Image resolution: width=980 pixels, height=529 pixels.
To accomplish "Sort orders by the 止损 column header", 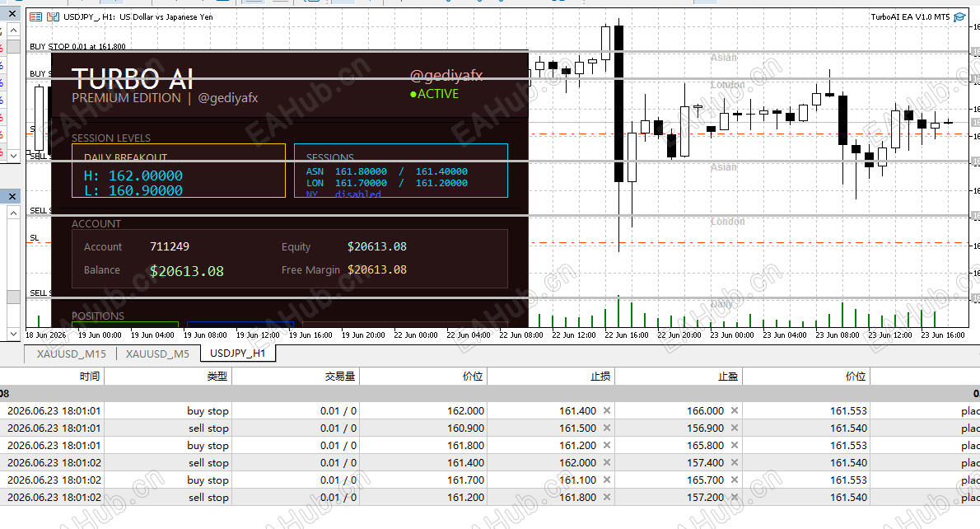I will (x=551, y=376).
